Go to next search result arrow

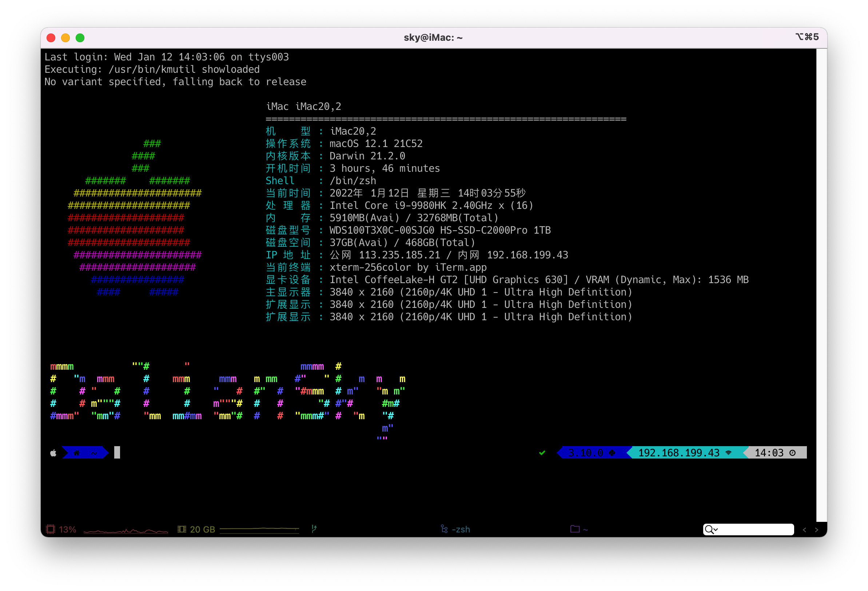[x=816, y=530]
